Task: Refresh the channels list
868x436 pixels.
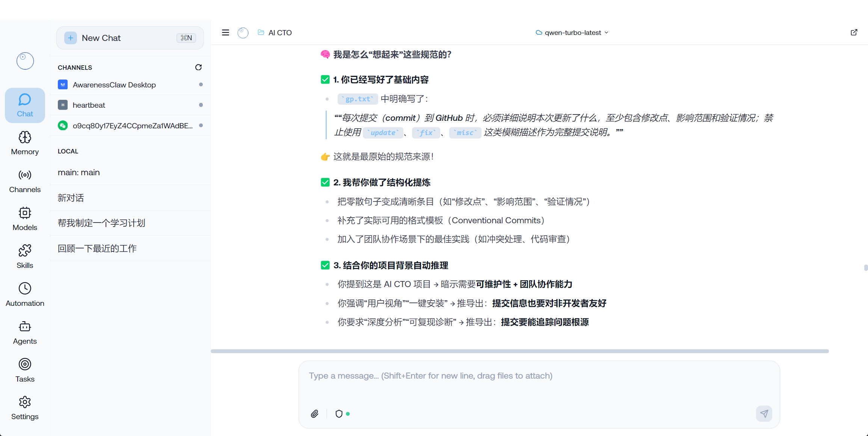Action: tap(198, 67)
